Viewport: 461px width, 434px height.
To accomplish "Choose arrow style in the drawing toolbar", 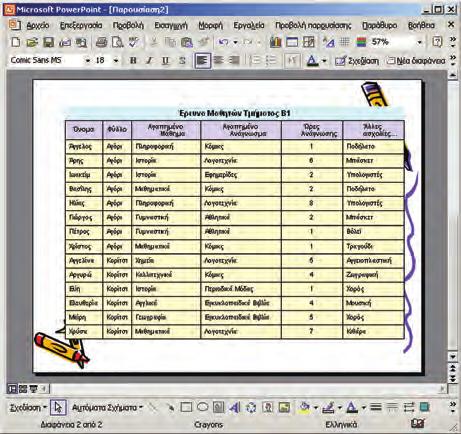I will [409, 407].
